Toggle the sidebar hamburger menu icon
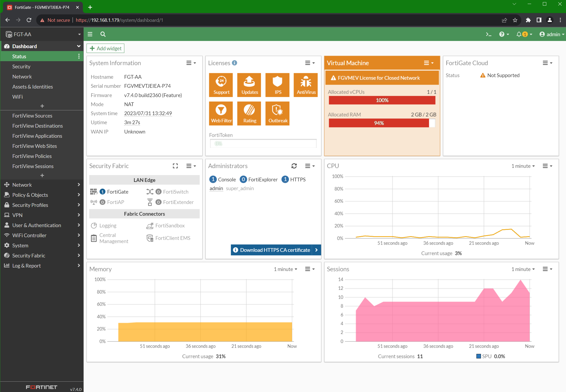This screenshot has height=392, width=566. tap(90, 34)
